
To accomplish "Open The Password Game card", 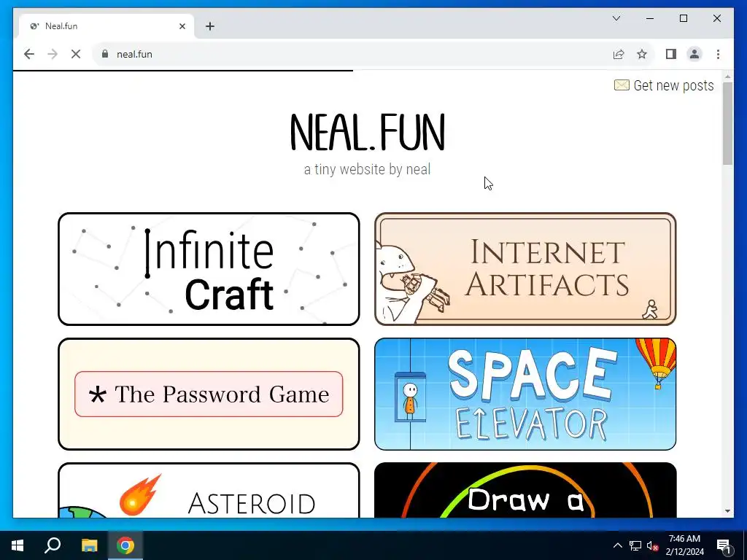I will (x=209, y=394).
